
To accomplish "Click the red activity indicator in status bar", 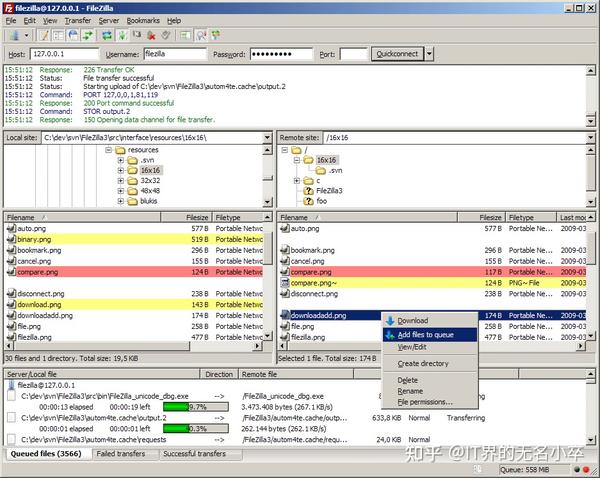I will [x=586, y=469].
